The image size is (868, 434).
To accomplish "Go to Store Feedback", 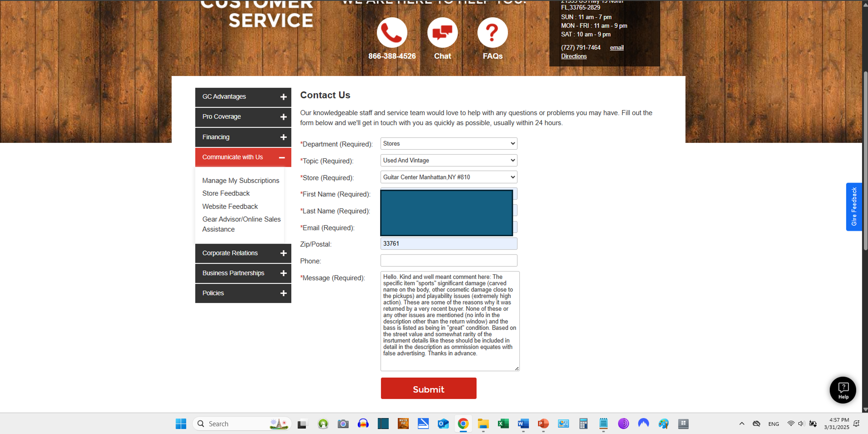I will (226, 193).
